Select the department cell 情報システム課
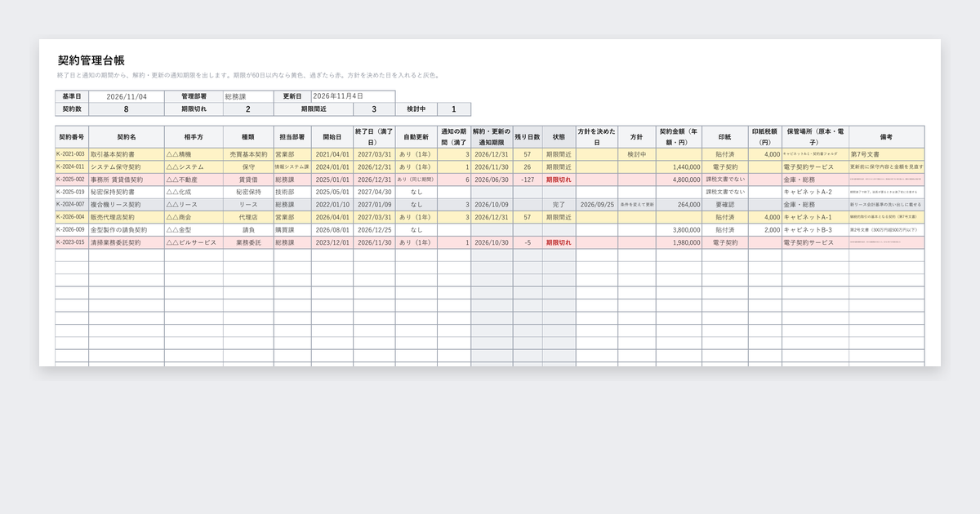The width and height of the screenshot is (980, 514). coord(292,166)
